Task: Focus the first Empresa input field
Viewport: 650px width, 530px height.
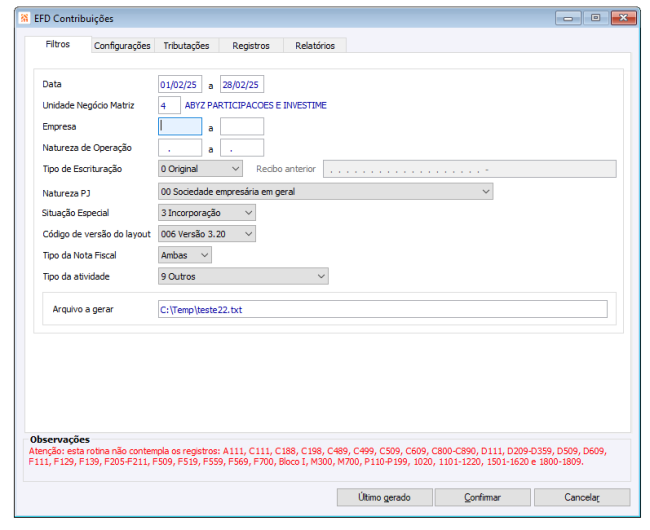Action: pyautogui.click(x=180, y=126)
